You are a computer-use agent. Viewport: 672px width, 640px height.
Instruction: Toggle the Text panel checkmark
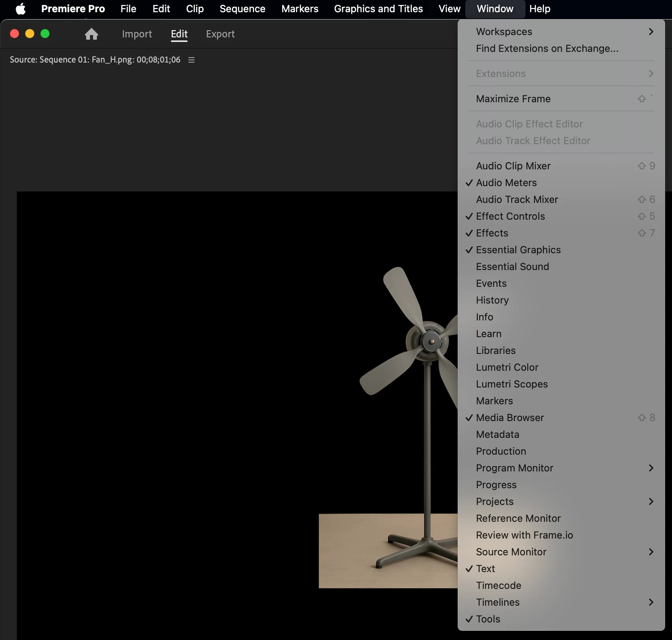(x=561, y=569)
